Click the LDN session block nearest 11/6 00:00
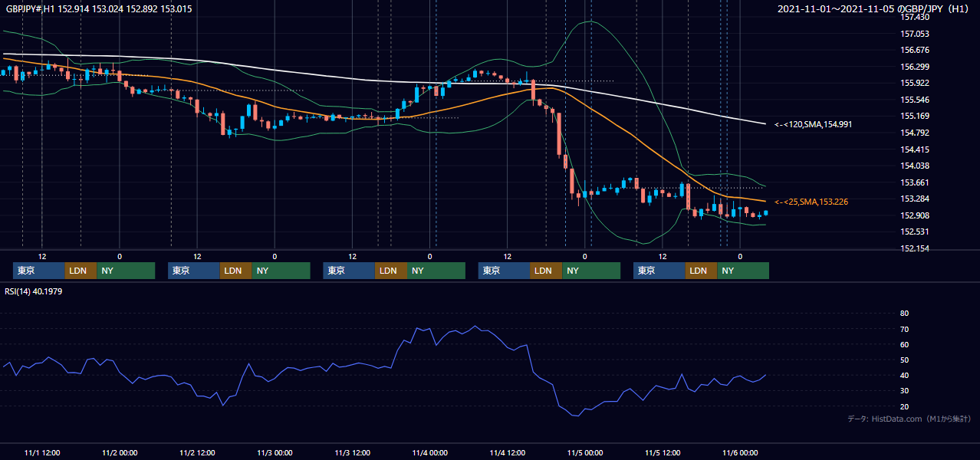The image size is (980, 460). pos(701,271)
